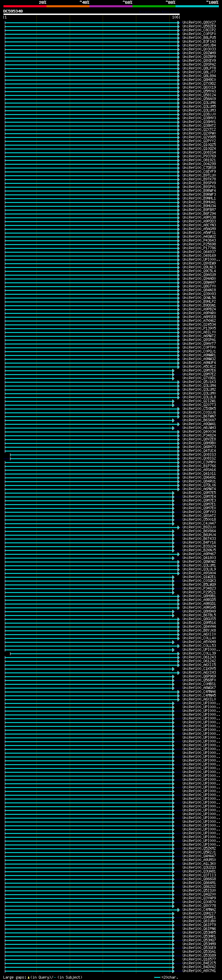Click the purple ~60% legend bar
Screen dimensions: 222x980
[111, 6]
